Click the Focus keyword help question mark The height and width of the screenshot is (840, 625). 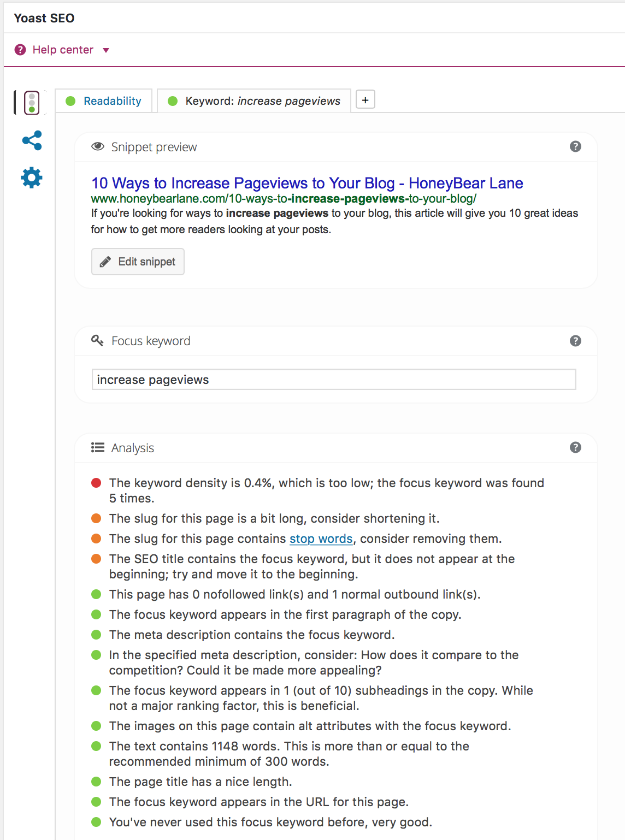pos(575,341)
